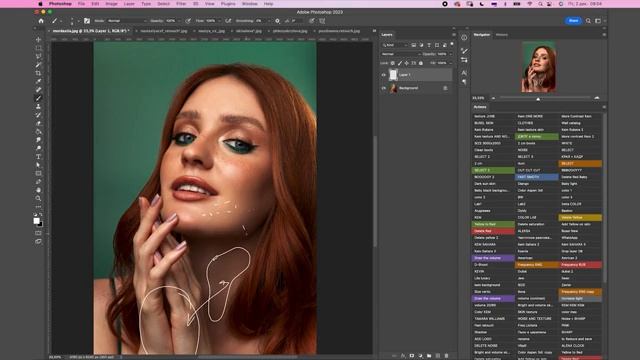Click the Navigator zoom slider handle
The height and width of the screenshot is (360, 640).
tap(538, 99)
